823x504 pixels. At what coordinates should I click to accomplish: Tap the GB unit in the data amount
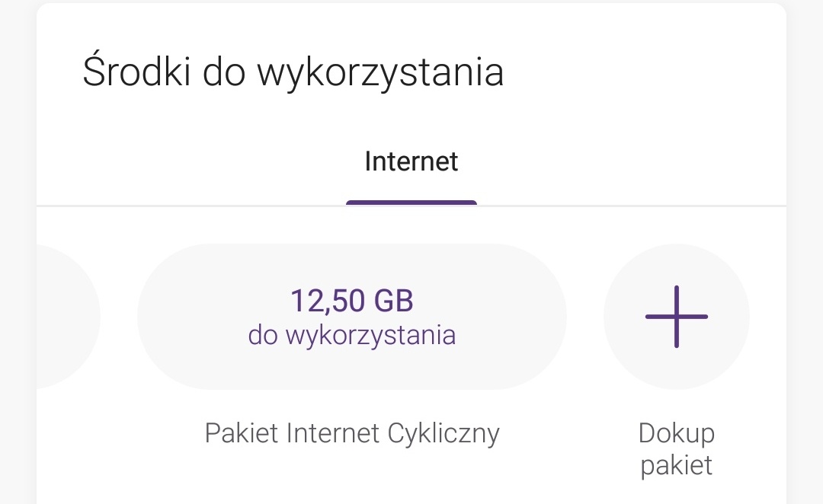[392, 301]
